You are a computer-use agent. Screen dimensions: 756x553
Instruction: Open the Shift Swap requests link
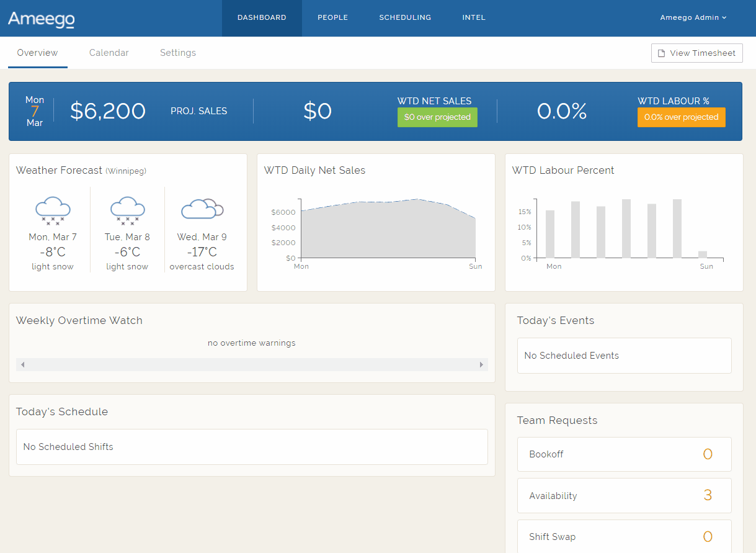coord(624,536)
